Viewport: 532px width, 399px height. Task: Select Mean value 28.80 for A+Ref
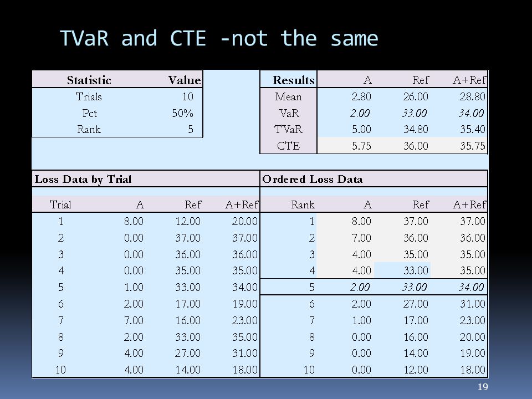[472, 96]
